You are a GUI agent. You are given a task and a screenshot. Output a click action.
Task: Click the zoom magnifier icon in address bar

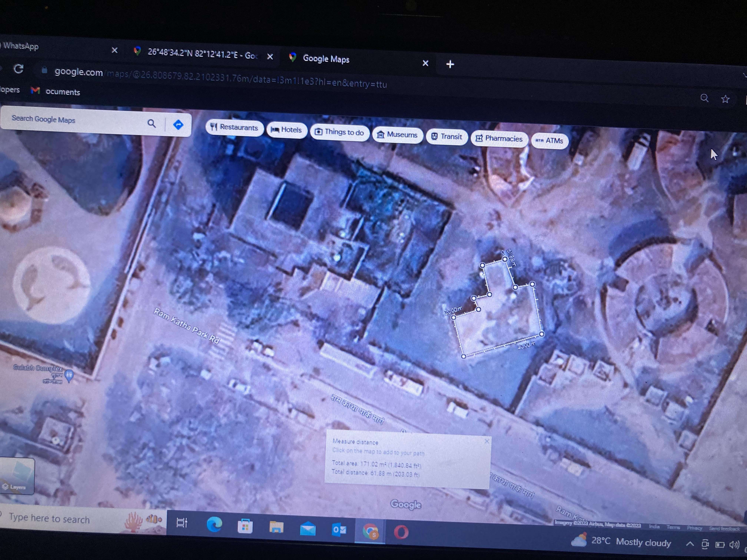click(x=704, y=98)
